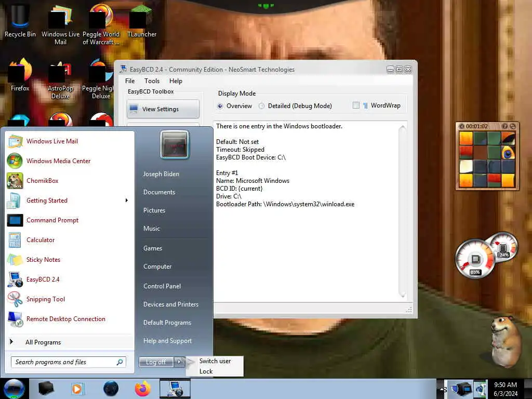
Task: Click the user account picture in Start menu
Action: (175, 145)
